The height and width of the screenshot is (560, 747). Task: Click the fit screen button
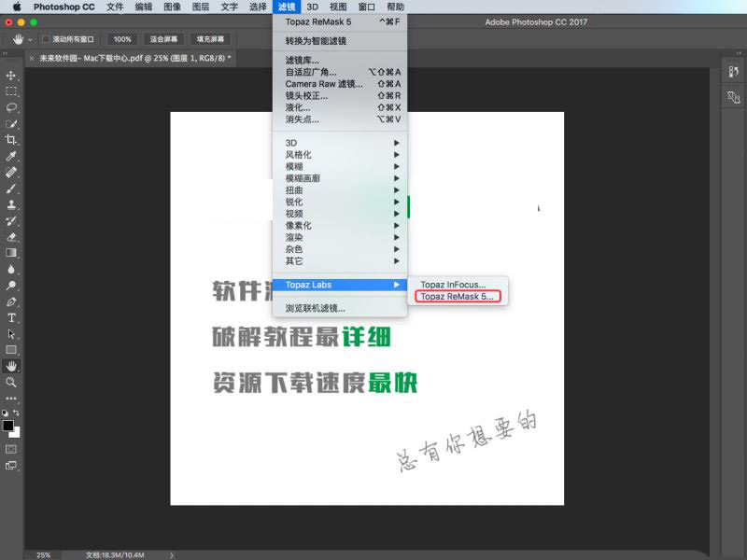pos(163,39)
